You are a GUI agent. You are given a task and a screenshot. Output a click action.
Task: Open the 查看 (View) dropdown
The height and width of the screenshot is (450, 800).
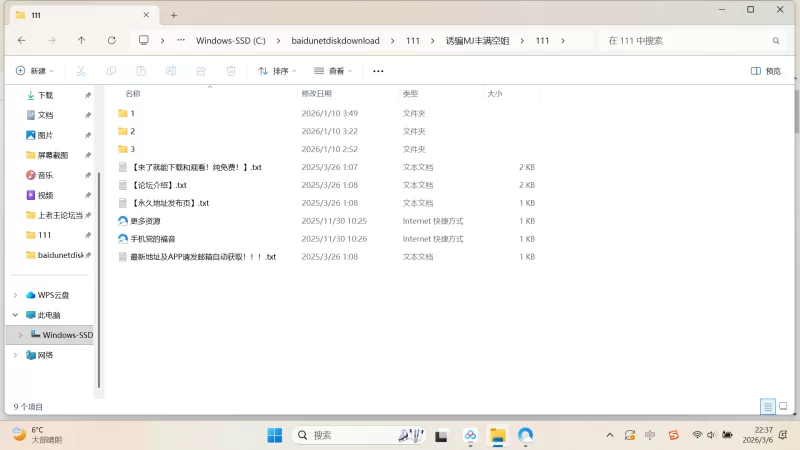point(333,71)
